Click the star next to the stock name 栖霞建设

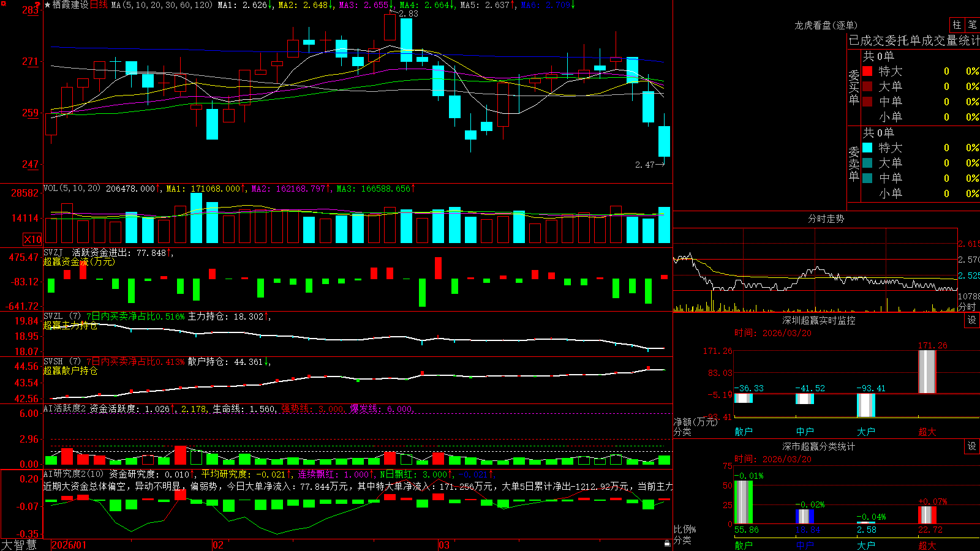[48, 5]
